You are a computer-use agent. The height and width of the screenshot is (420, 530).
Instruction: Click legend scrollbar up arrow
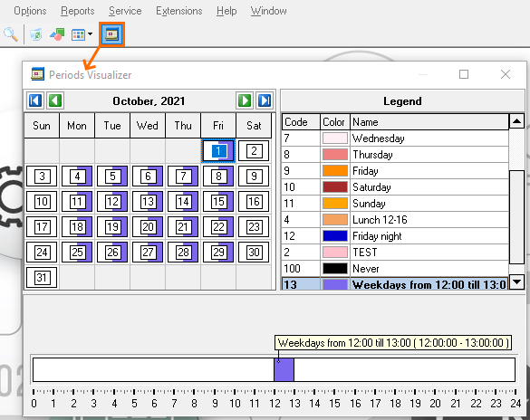click(x=516, y=121)
